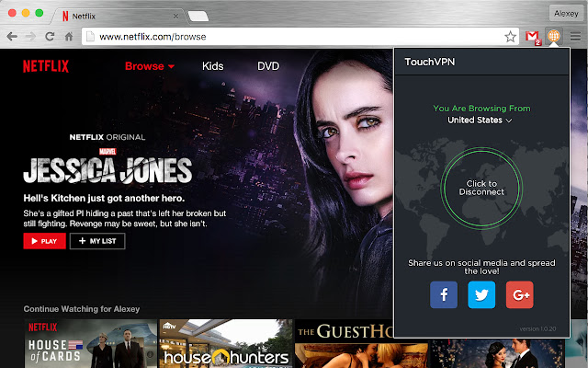
Task: Add Jessica Jones to My List
Action: pyautogui.click(x=97, y=241)
